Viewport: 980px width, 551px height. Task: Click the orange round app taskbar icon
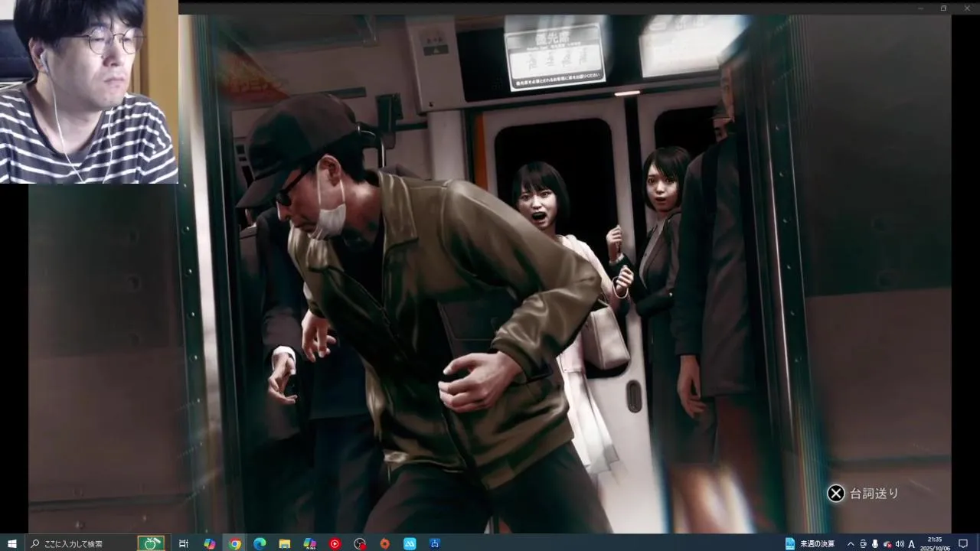click(385, 543)
